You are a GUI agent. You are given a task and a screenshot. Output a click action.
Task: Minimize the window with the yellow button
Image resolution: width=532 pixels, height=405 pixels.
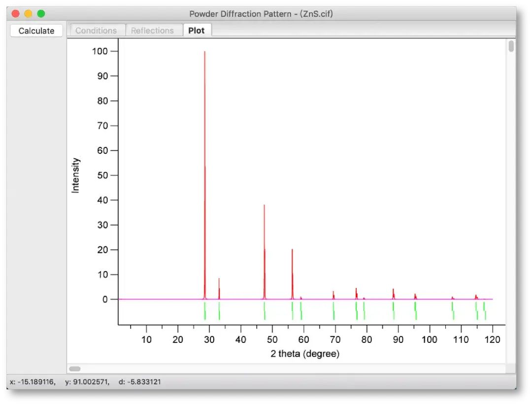28,14
